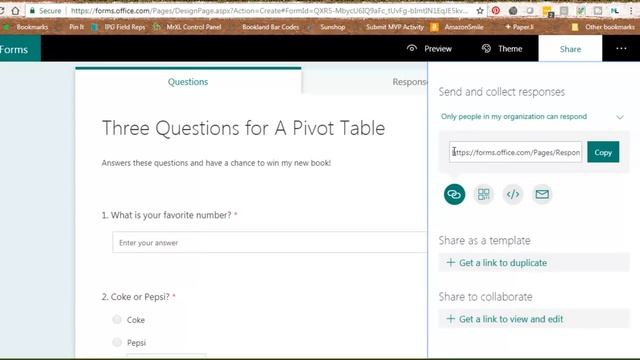Click the browser address bar URL

(269, 11)
